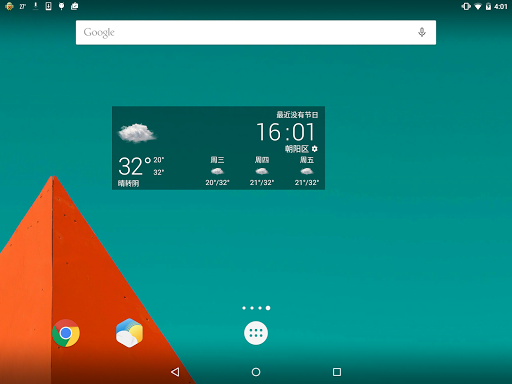This screenshot has height=384, width=512.
Task: Launch the weather app from the dock
Action: [129, 333]
